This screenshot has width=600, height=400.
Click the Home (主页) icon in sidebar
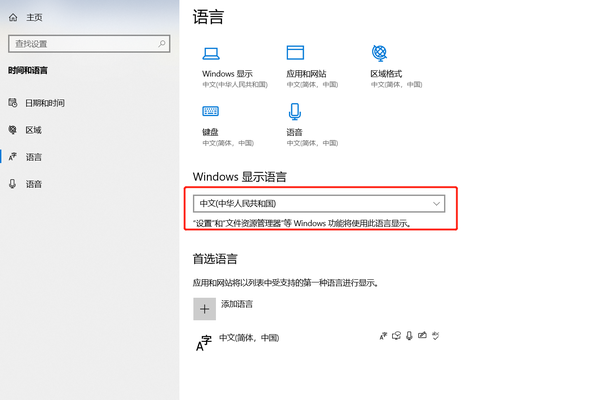point(13,17)
